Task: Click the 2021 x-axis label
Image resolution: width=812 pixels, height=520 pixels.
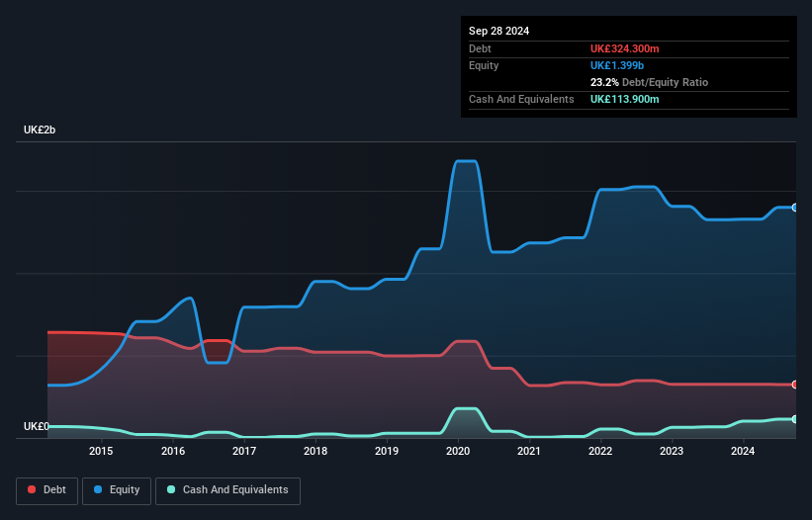Action: click(529, 451)
